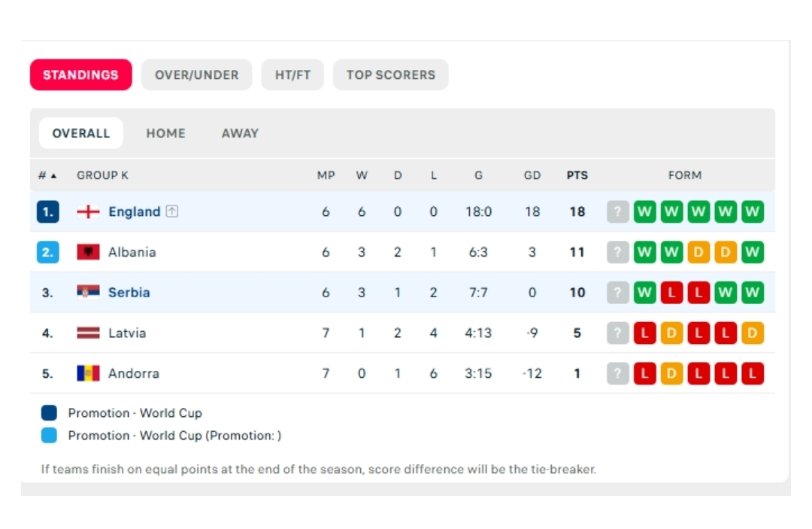The image size is (812, 529).
Task: Sort standings by GD column header
Action: pos(532,175)
